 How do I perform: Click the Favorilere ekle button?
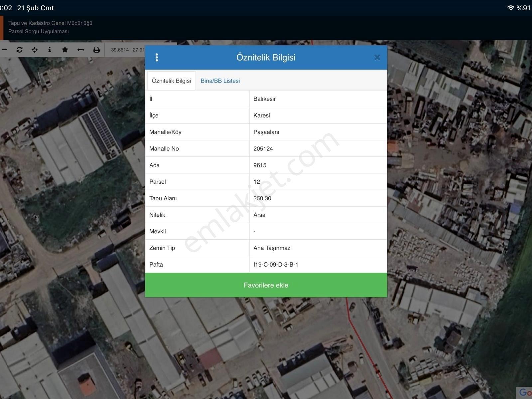[x=266, y=285]
